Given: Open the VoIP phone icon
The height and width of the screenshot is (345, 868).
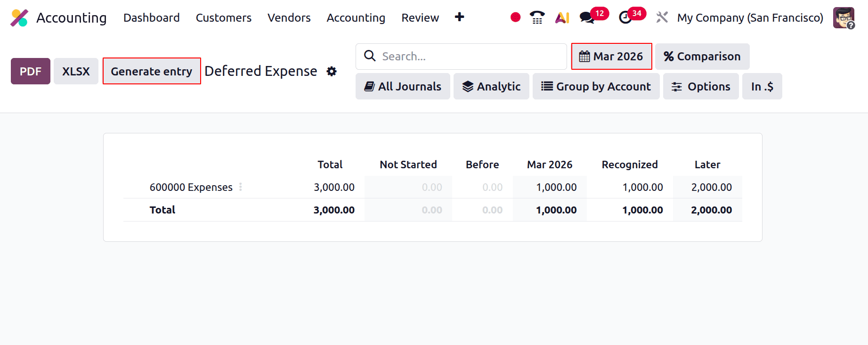Looking at the screenshot, I should [x=537, y=17].
